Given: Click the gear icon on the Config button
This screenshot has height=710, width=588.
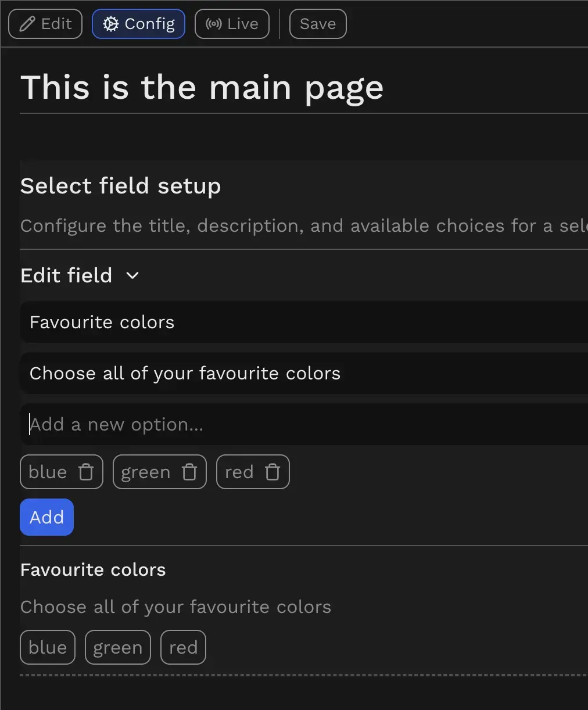Looking at the screenshot, I should [110, 23].
